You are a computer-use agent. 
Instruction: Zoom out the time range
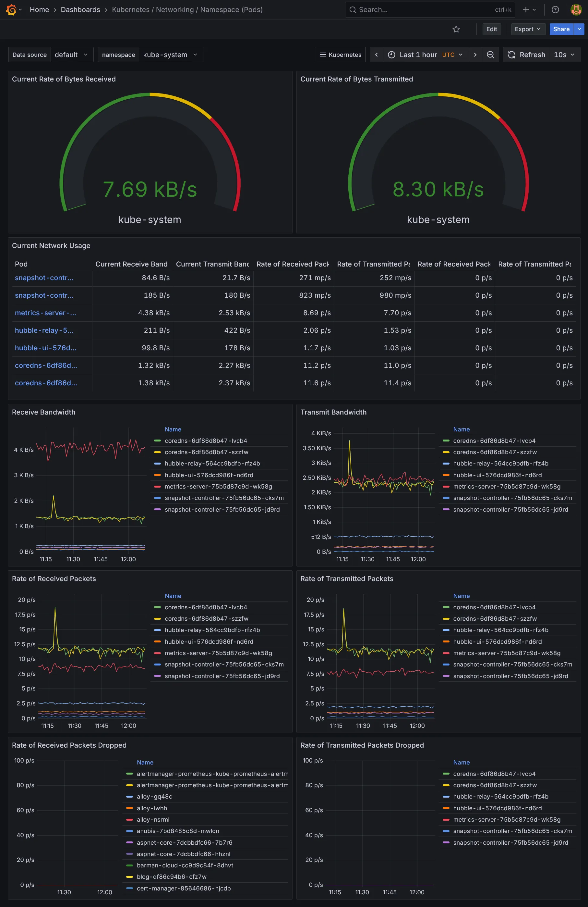point(490,55)
